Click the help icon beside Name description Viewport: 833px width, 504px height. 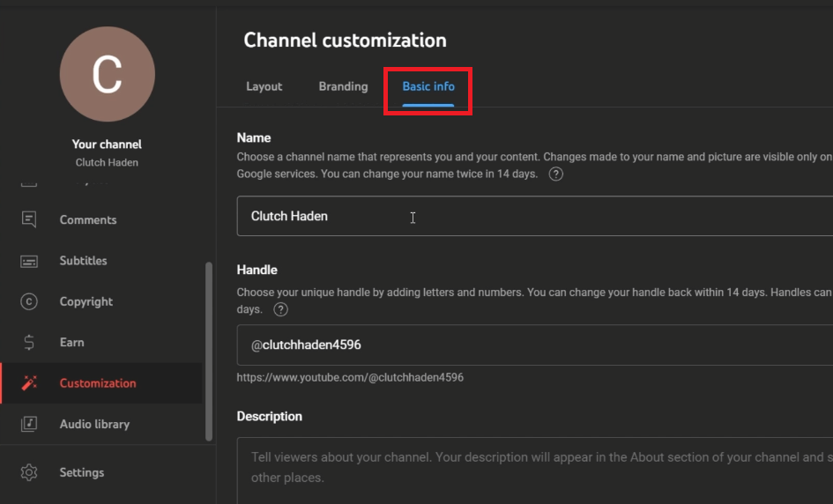click(x=555, y=174)
